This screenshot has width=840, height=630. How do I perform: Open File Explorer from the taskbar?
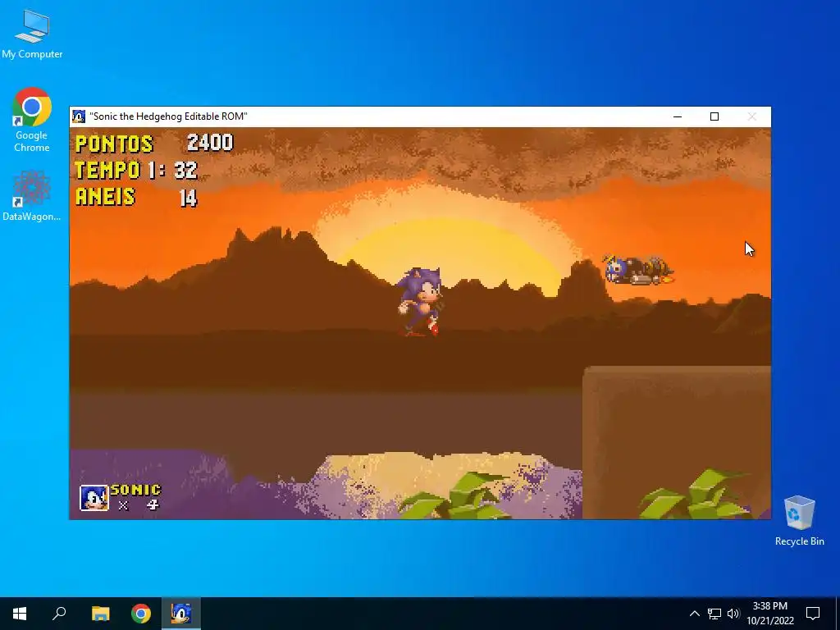click(x=100, y=614)
